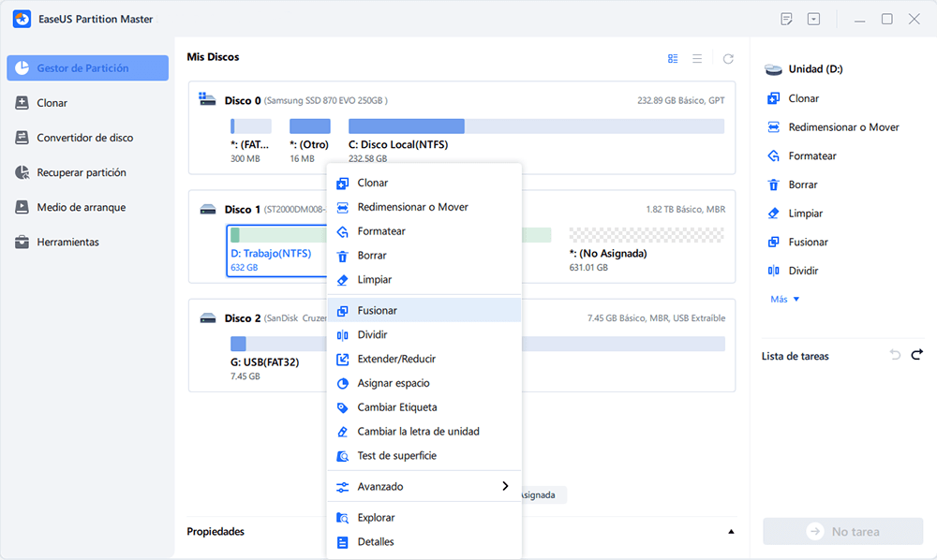Screen dimensions: 937x560
Task: Click the Avanzado sliders icon
Action: tap(342, 487)
